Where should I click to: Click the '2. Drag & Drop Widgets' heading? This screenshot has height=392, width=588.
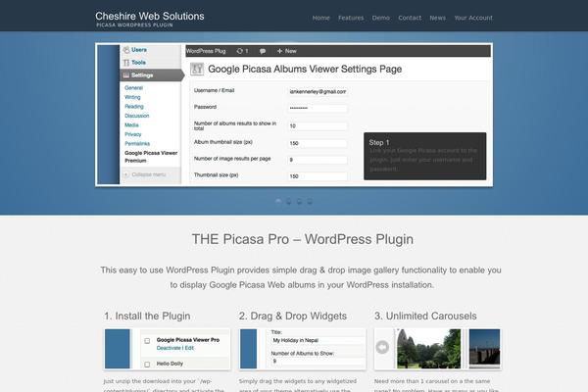(293, 317)
